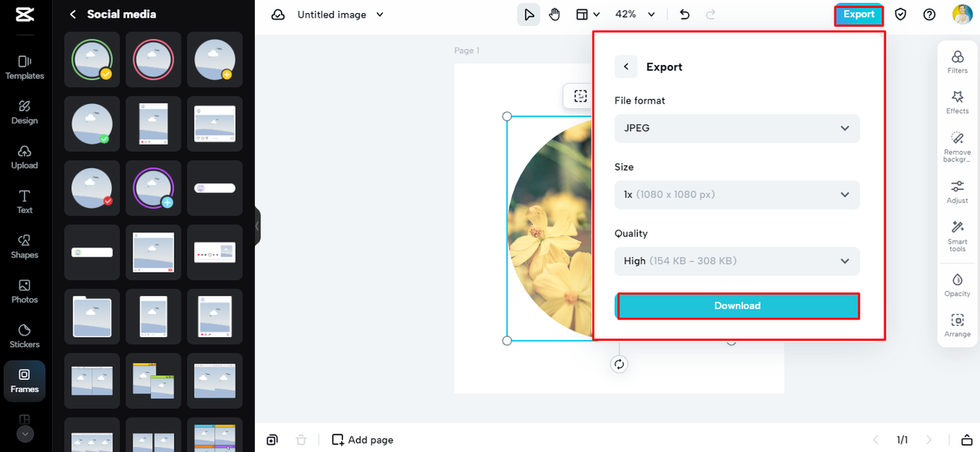Click the duplicate page icon bottom left

272,440
